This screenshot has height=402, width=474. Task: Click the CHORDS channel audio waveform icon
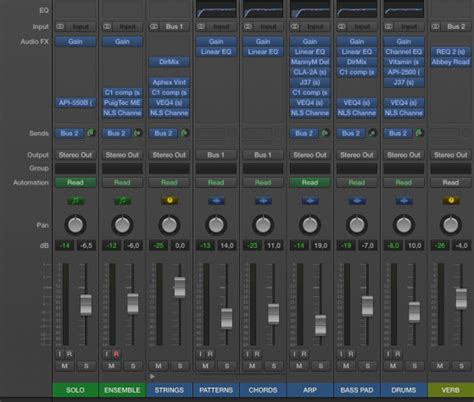tap(263, 201)
